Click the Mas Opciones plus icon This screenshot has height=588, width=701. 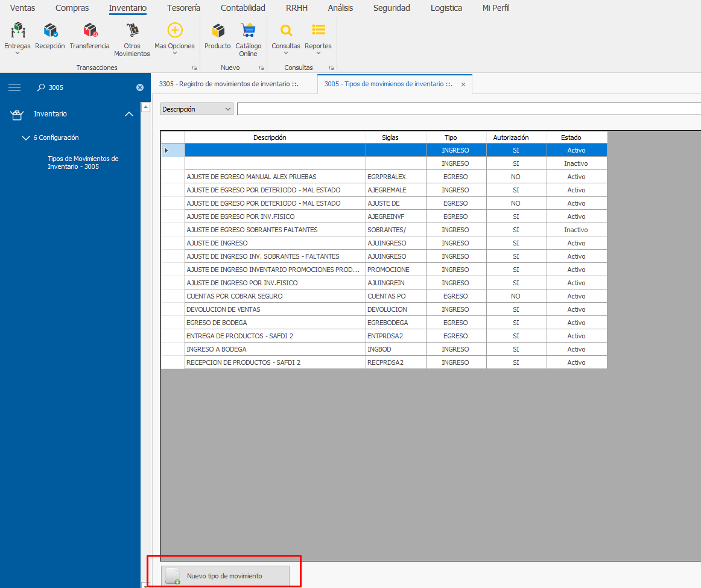click(x=174, y=31)
